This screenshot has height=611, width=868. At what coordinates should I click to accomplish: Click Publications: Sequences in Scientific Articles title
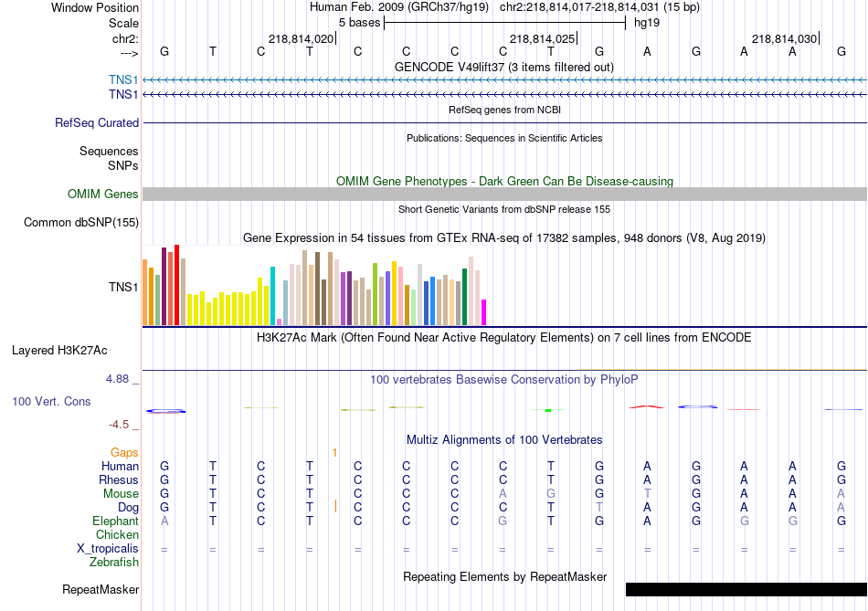pos(504,138)
